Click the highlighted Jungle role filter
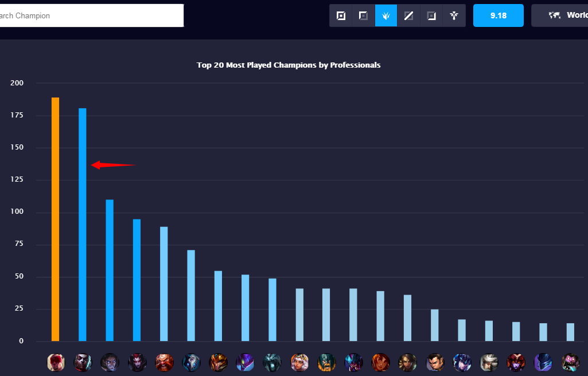This screenshot has height=376, width=588. pos(386,15)
